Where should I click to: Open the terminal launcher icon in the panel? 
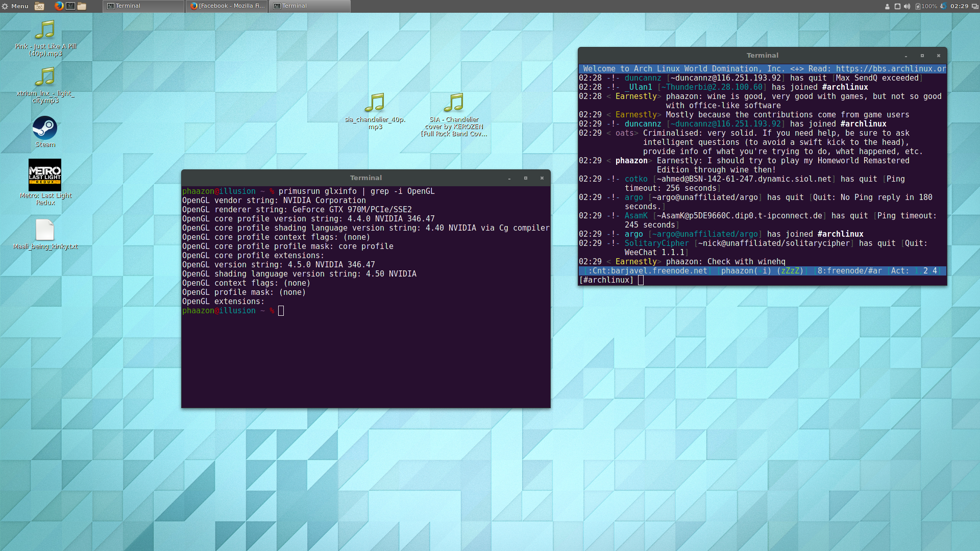click(70, 6)
